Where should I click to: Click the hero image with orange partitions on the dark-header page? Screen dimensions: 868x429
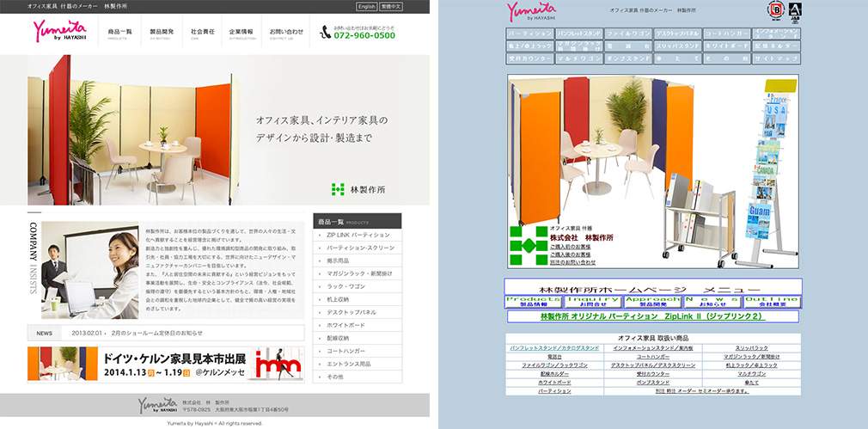pyautogui.click(x=133, y=130)
